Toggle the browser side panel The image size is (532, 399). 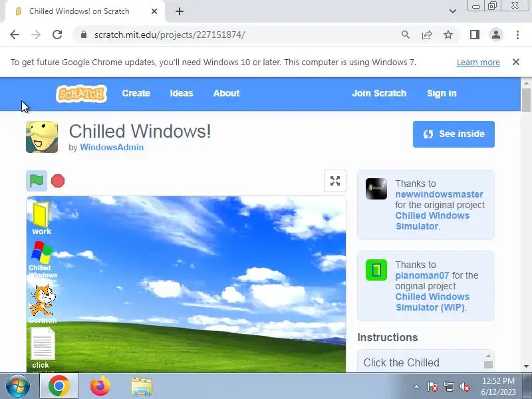tap(474, 35)
